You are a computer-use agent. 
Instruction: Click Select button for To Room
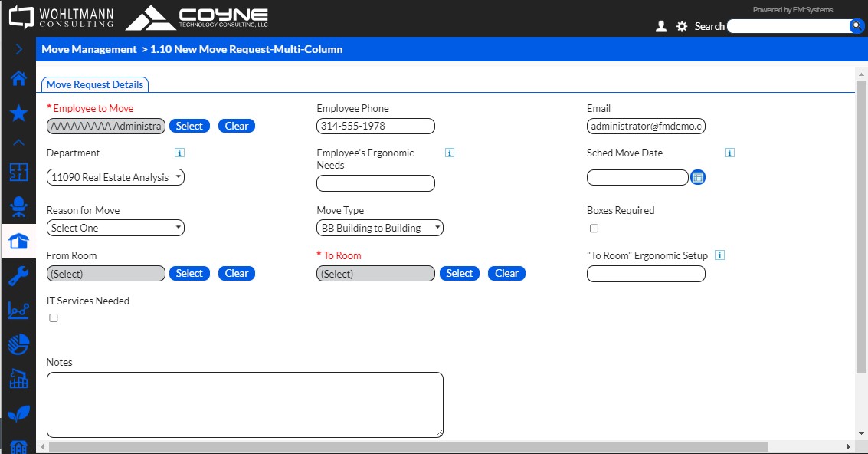[460, 273]
